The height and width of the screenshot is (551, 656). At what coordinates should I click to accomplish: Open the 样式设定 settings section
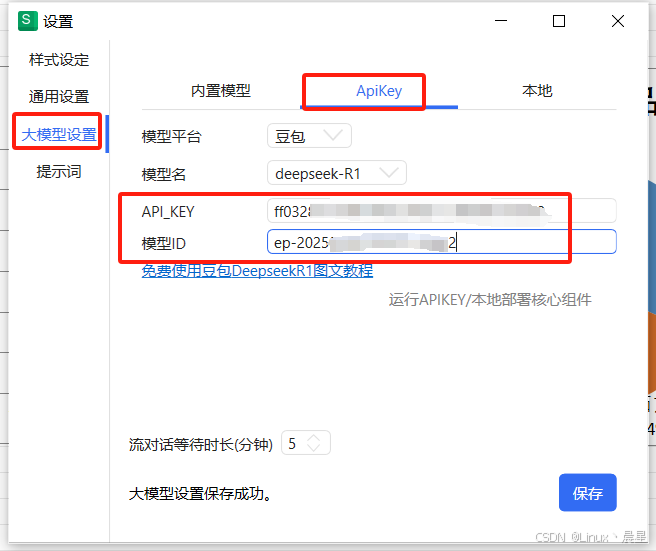click(59, 60)
